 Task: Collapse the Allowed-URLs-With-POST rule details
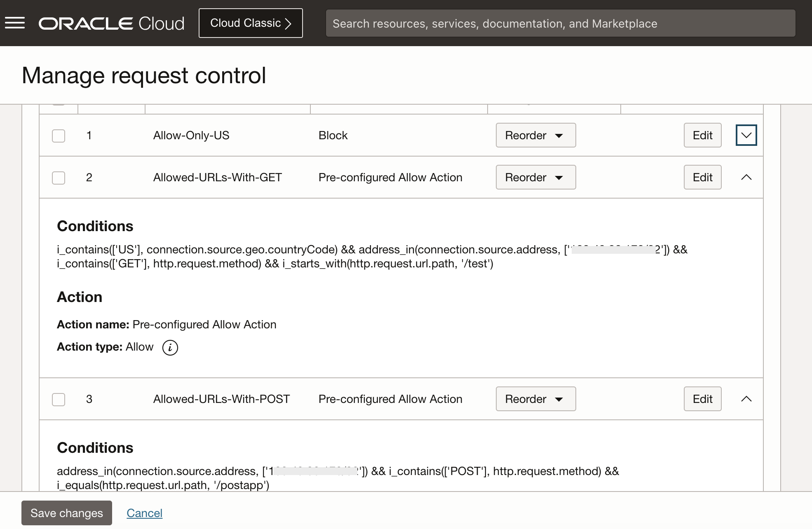pyautogui.click(x=746, y=399)
